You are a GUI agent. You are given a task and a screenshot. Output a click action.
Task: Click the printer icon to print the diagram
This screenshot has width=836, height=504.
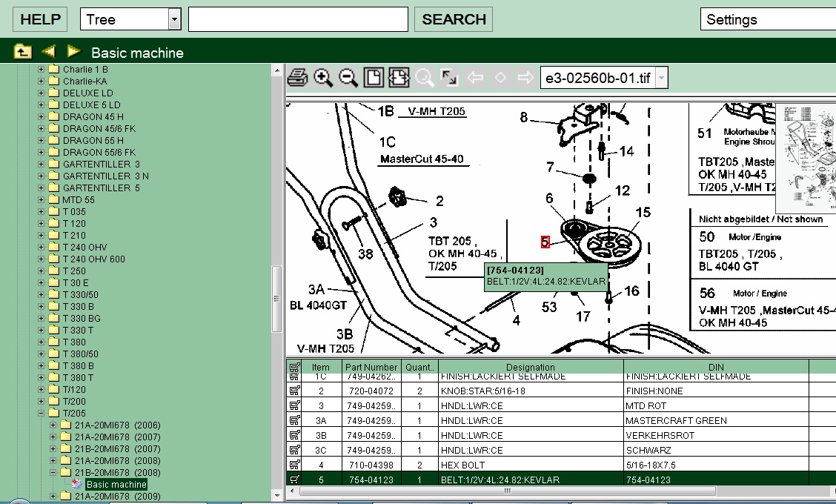[297, 78]
